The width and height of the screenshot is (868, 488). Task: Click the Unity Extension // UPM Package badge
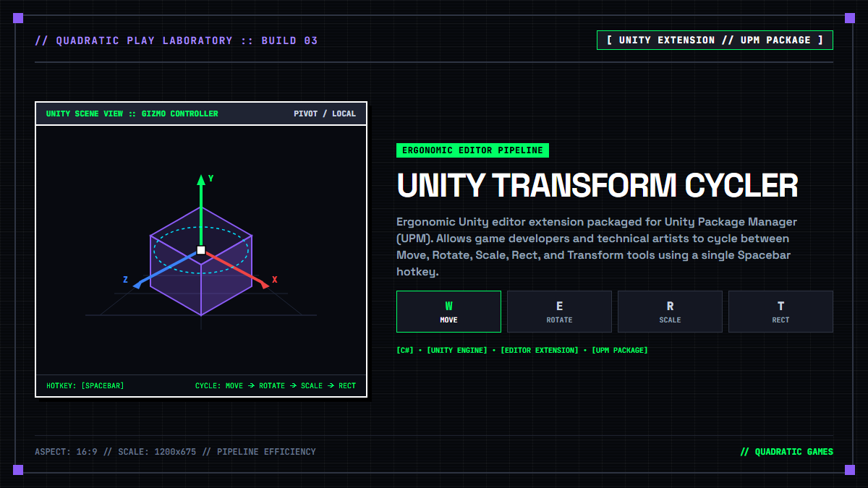(x=715, y=40)
